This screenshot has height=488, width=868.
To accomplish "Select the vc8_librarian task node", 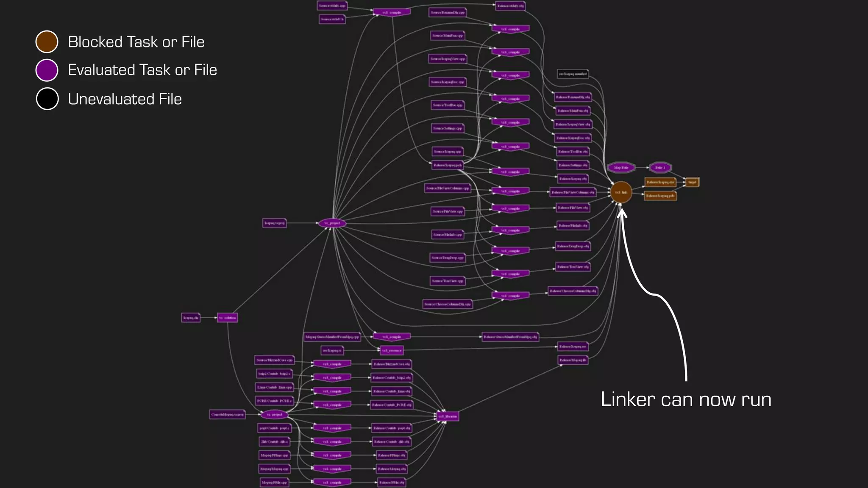I will pos(448,416).
